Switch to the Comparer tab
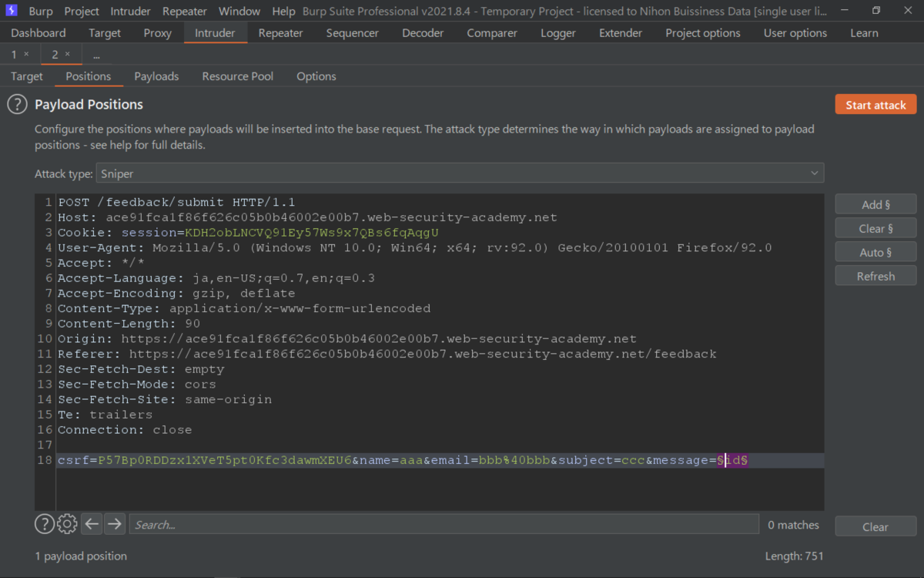Image resolution: width=924 pixels, height=578 pixels. click(492, 33)
